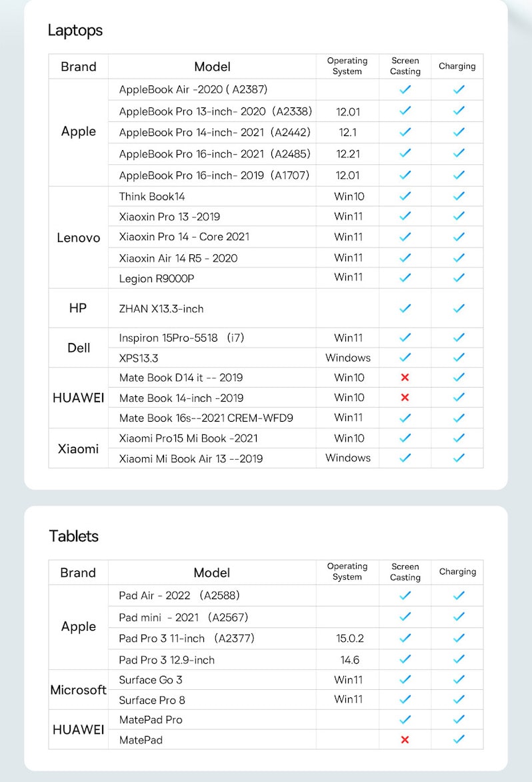The image size is (532, 782).
Task: Click screen casting checkmark for XPS13.3
Action: (405, 357)
